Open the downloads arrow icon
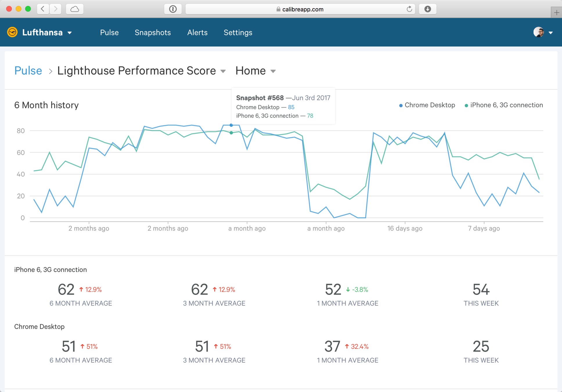Viewport: 562px width, 392px height. click(427, 9)
